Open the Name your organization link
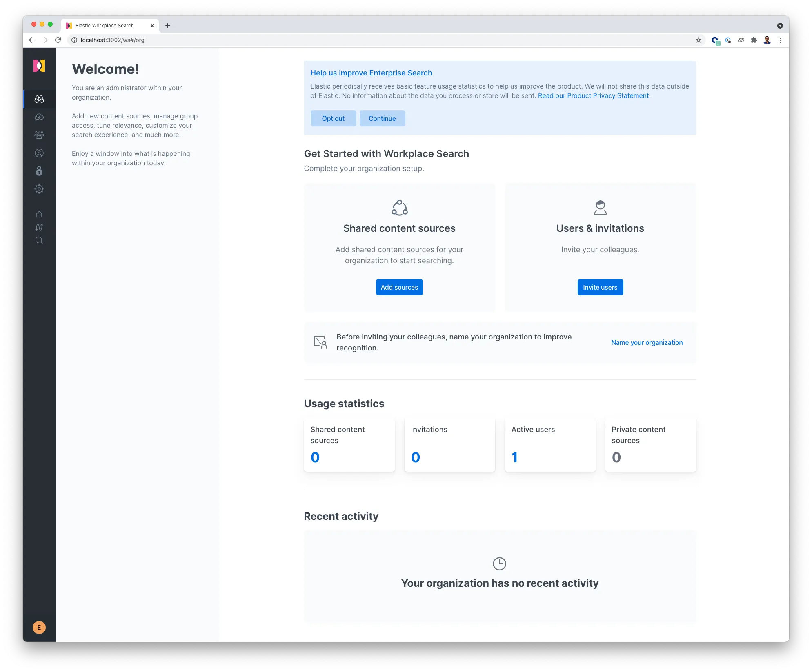The width and height of the screenshot is (812, 672). click(x=647, y=342)
